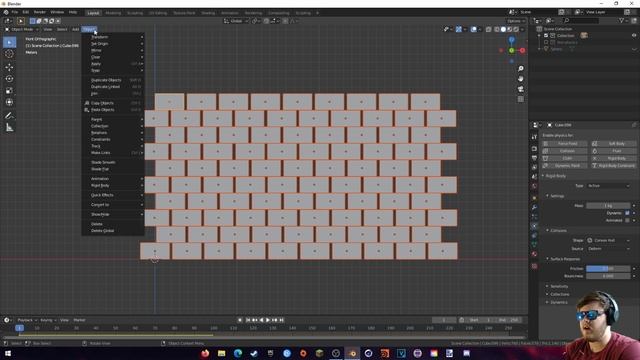Open the collision Source dropdown
640x360 pixels.
coord(608,249)
